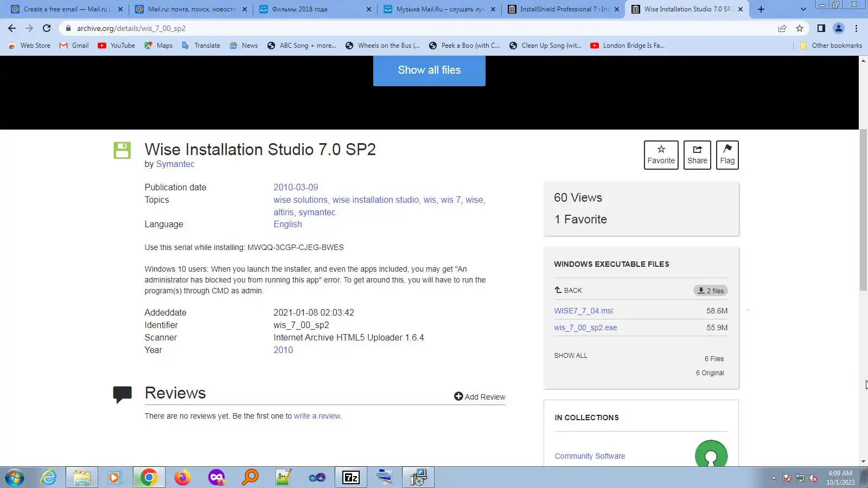Favorite this item with the star button
This screenshot has width=868, height=488.
[661, 155]
